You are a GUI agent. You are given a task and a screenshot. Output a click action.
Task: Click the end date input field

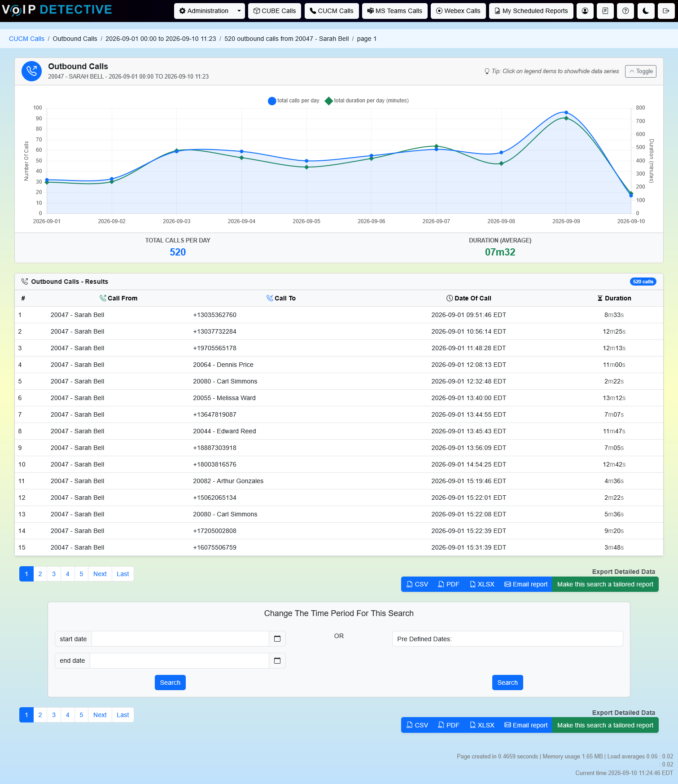click(179, 661)
